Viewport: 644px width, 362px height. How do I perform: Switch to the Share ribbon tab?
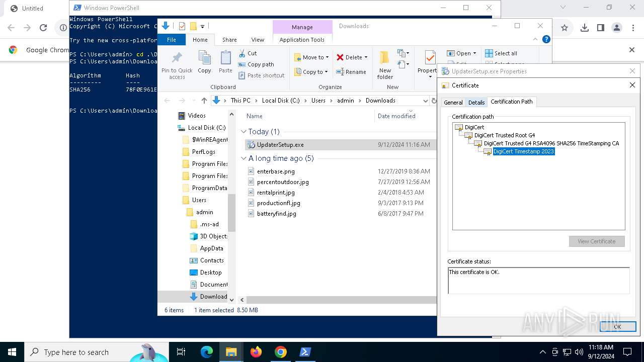click(x=229, y=40)
